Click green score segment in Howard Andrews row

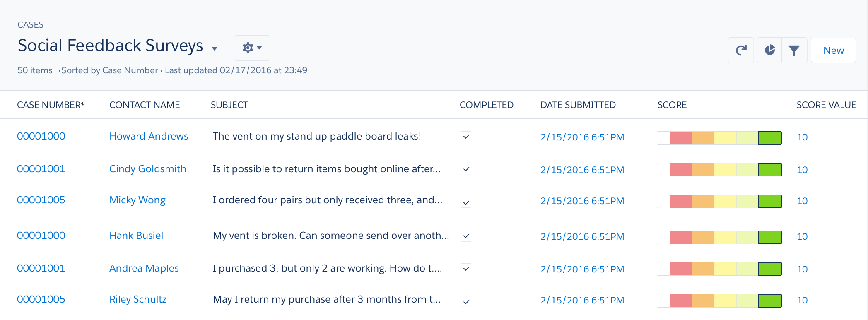(x=769, y=138)
